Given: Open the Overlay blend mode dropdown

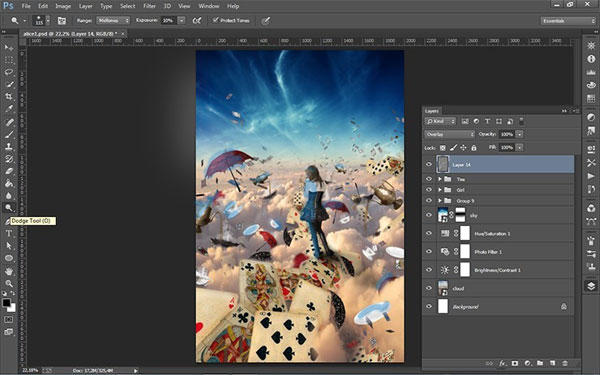Looking at the screenshot, I should [x=450, y=134].
